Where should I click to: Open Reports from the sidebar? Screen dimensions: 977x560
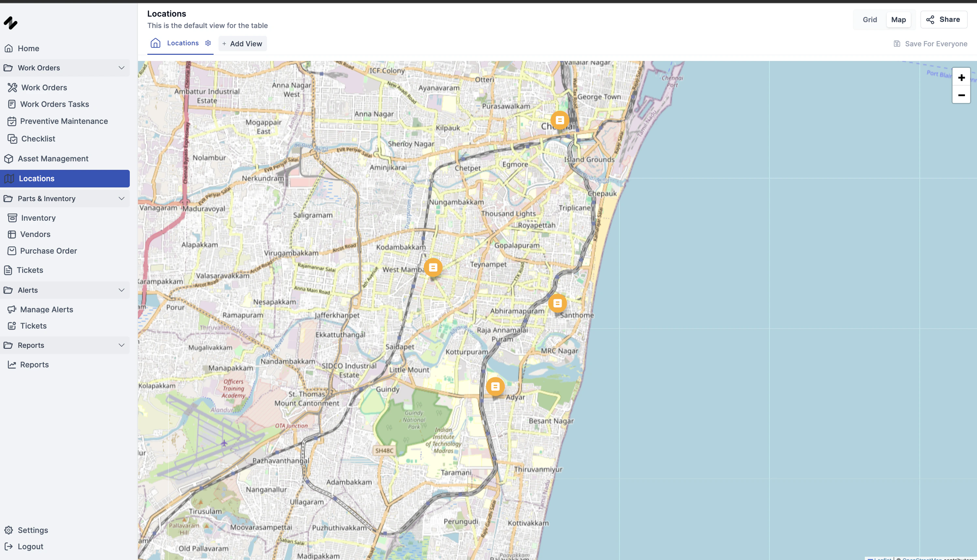(x=34, y=364)
